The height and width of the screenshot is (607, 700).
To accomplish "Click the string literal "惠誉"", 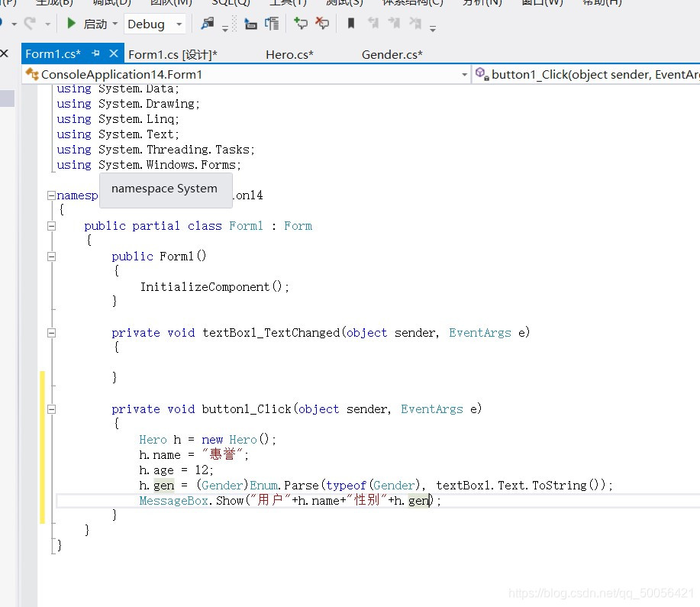I will pos(222,455).
